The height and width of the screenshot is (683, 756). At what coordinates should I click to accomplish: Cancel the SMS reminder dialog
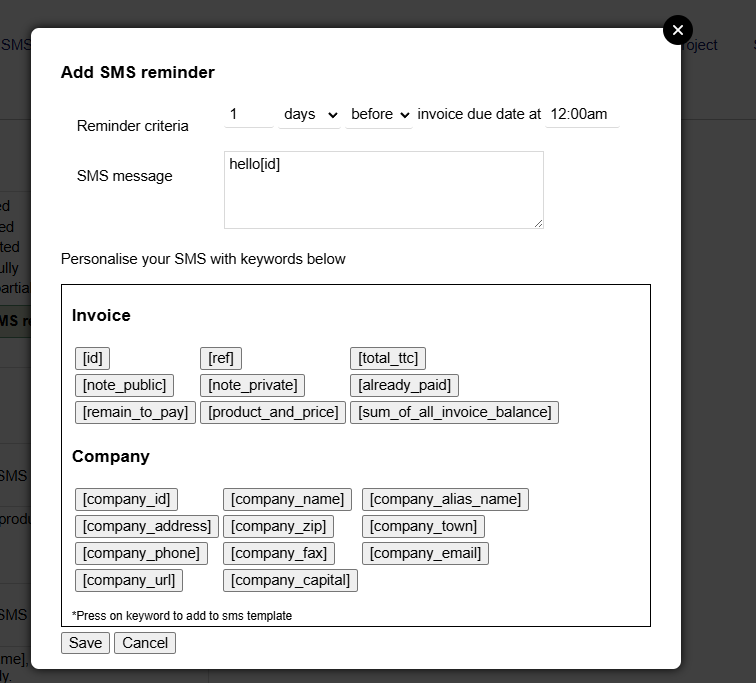click(145, 643)
